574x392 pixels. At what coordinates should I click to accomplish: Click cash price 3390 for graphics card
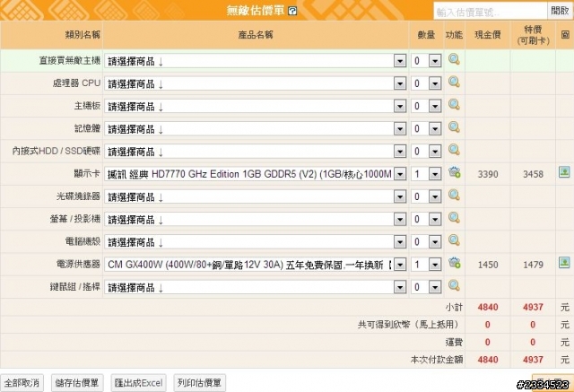click(488, 174)
